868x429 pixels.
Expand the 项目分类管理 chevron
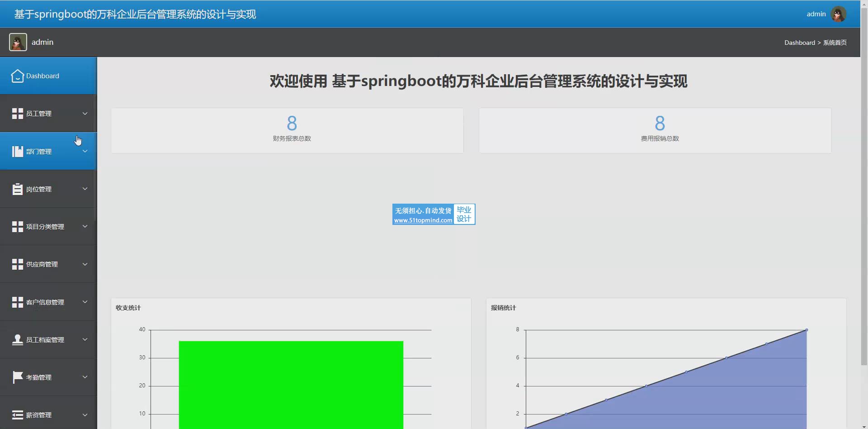click(x=85, y=227)
